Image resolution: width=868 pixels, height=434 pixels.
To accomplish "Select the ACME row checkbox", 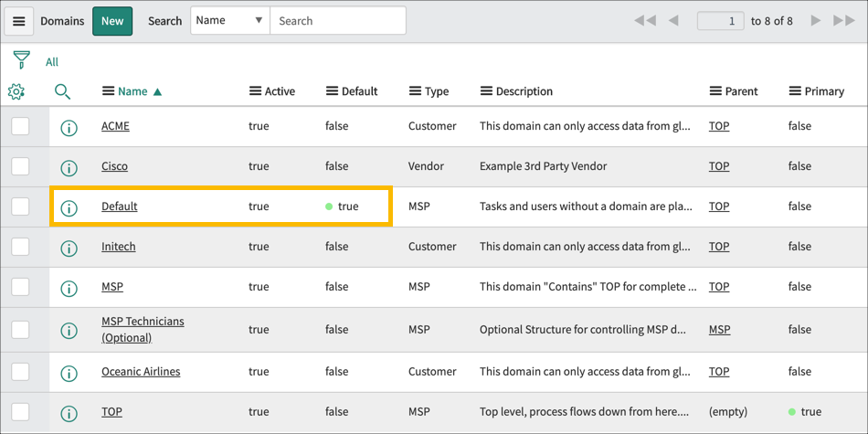I will pyautogui.click(x=20, y=126).
